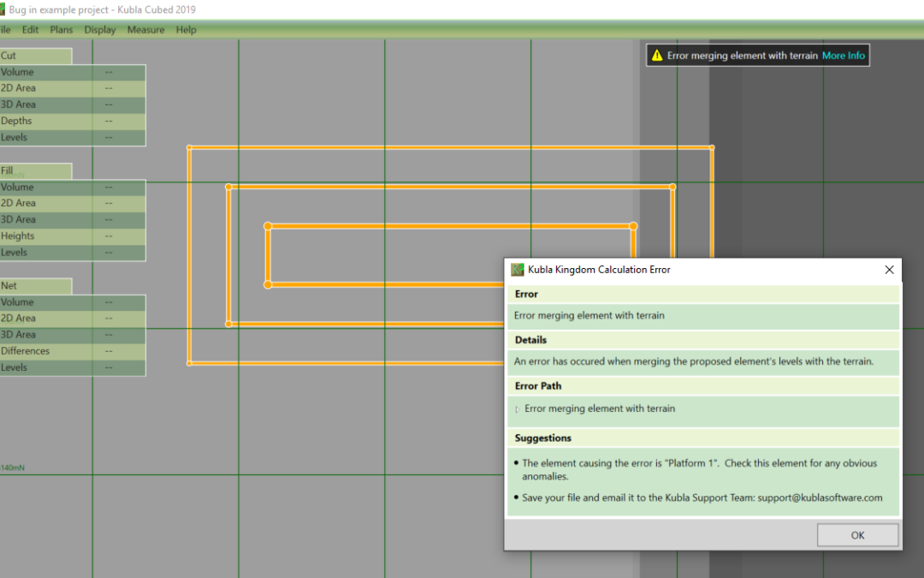This screenshot has height=578, width=924.
Task: Select the top-left vertex of the middle orange outline
Action: [228, 187]
